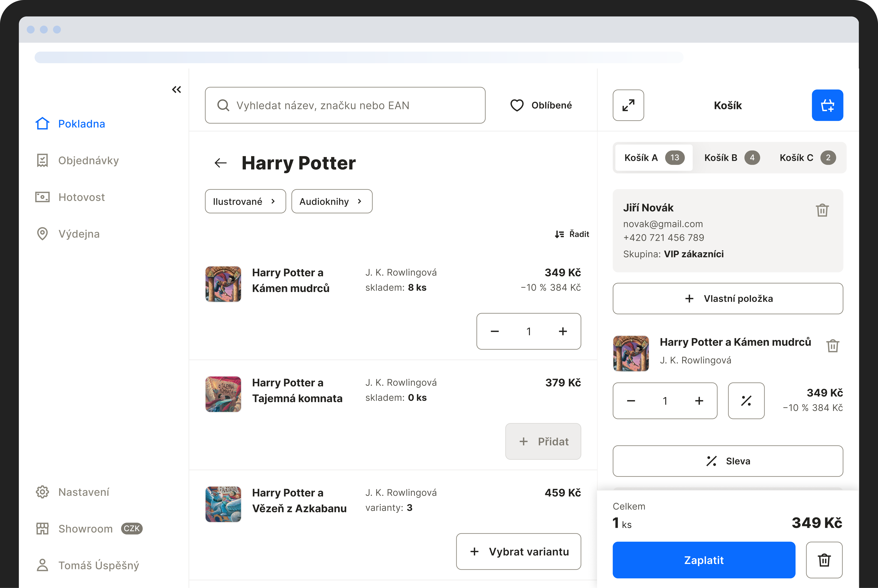Increase quantity of Kámen mudrců in product list

pos(563,331)
